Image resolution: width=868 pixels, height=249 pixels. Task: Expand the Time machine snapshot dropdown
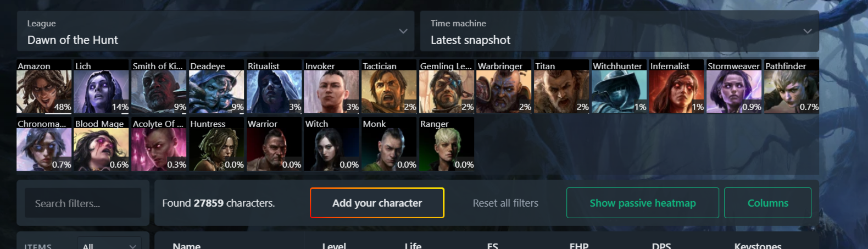click(619, 31)
